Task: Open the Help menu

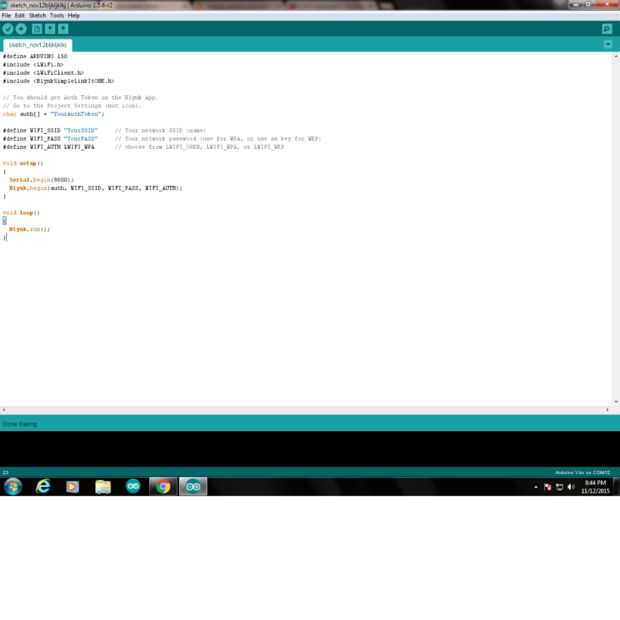Action: (74, 15)
